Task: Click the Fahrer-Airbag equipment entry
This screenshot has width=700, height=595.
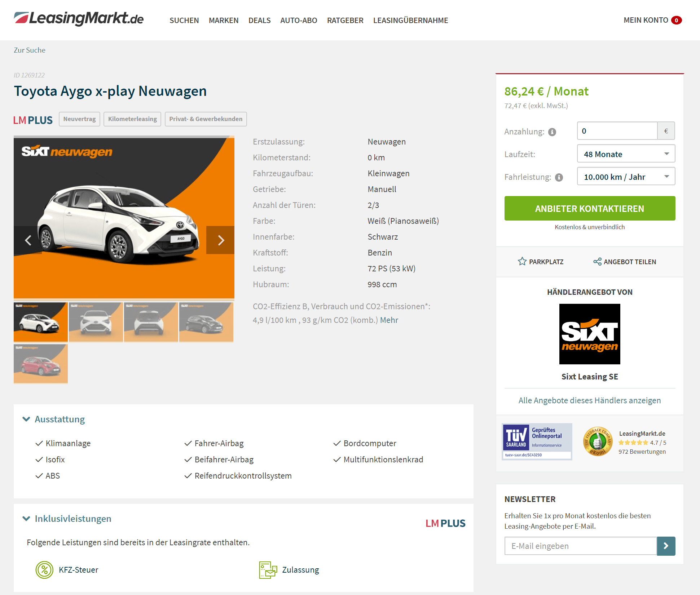Action: point(214,443)
